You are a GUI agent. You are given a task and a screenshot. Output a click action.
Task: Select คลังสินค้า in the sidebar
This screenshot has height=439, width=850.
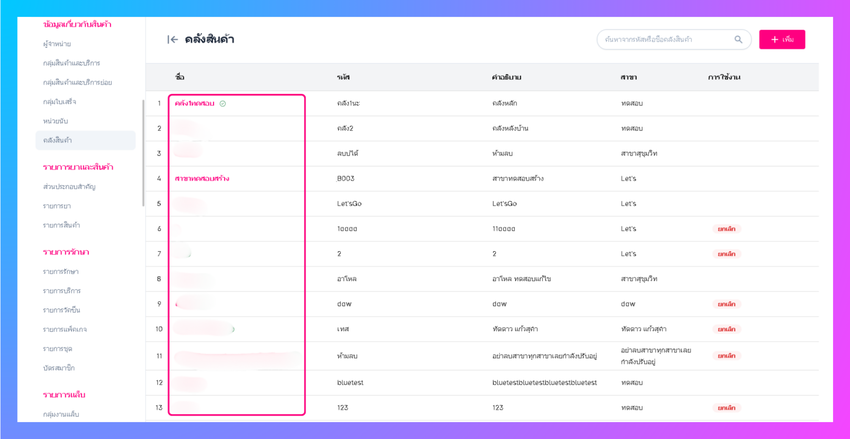click(x=58, y=141)
